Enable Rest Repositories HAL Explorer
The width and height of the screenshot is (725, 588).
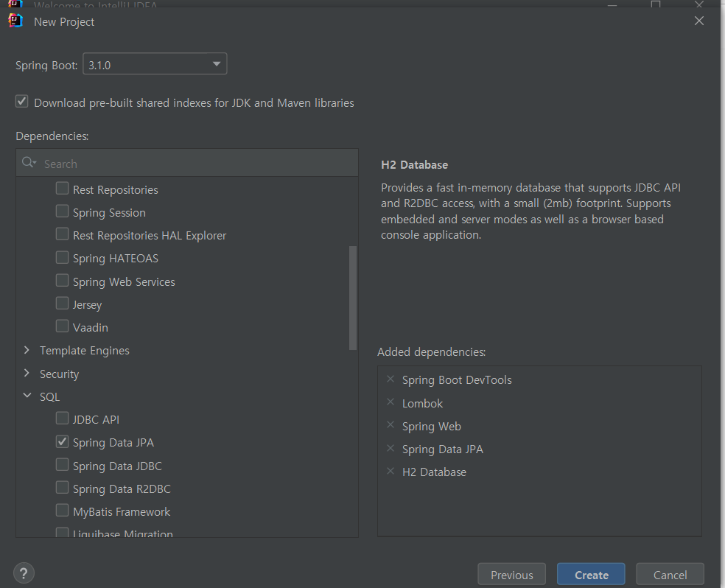[x=62, y=234]
